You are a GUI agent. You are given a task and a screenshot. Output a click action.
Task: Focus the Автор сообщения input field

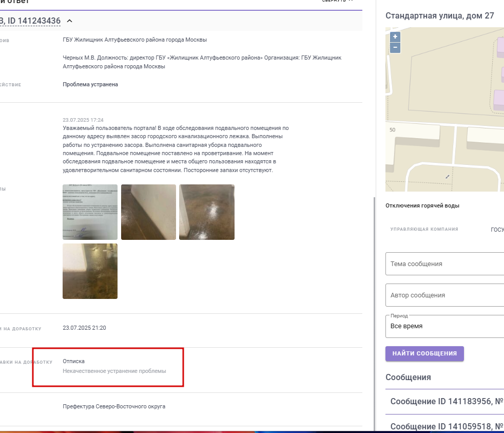[x=445, y=295]
